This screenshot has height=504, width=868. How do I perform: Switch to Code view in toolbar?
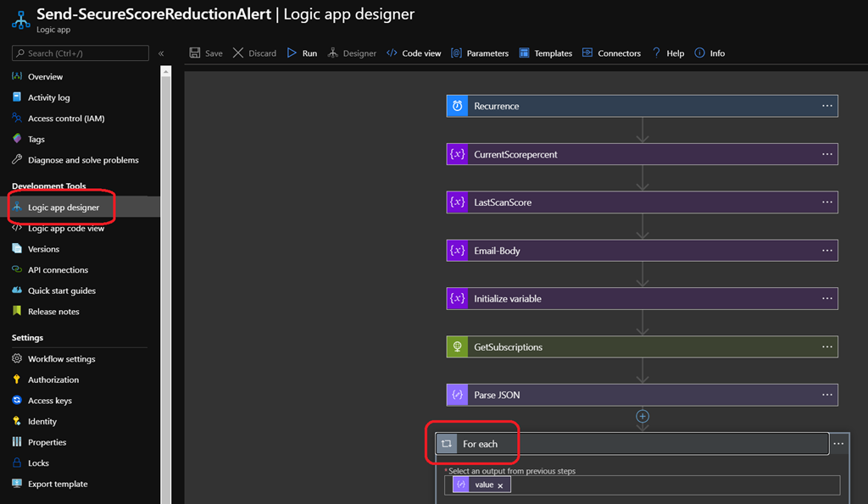tap(414, 53)
